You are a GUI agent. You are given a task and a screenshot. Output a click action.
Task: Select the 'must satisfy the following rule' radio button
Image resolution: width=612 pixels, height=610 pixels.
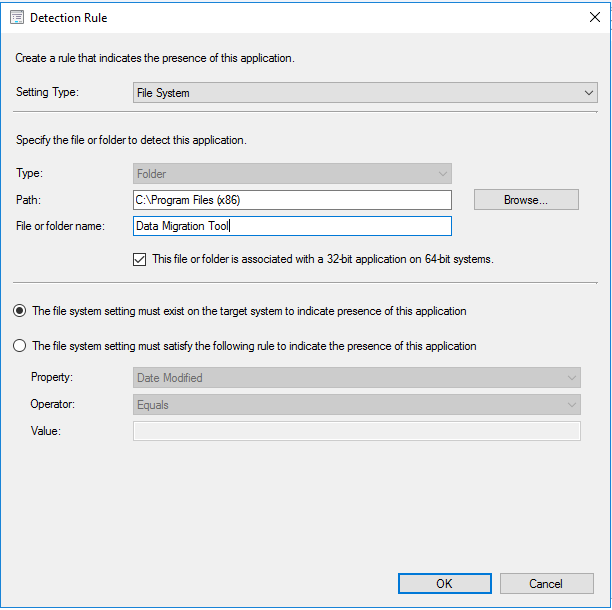(x=20, y=346)
